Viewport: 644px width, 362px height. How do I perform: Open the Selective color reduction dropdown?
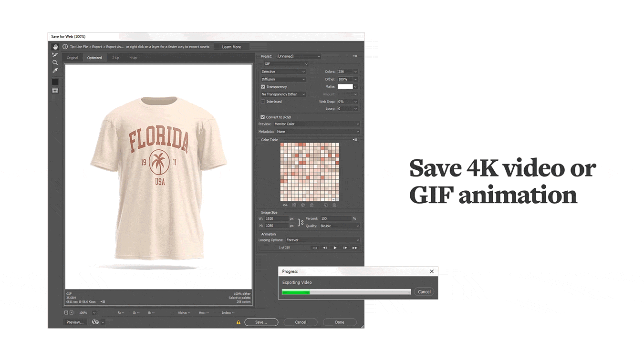tap(283, 72)
